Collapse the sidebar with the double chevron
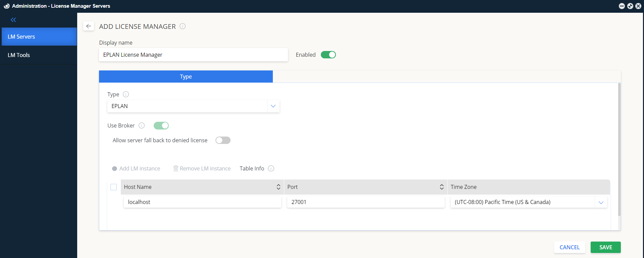 (x=13, y=20)
